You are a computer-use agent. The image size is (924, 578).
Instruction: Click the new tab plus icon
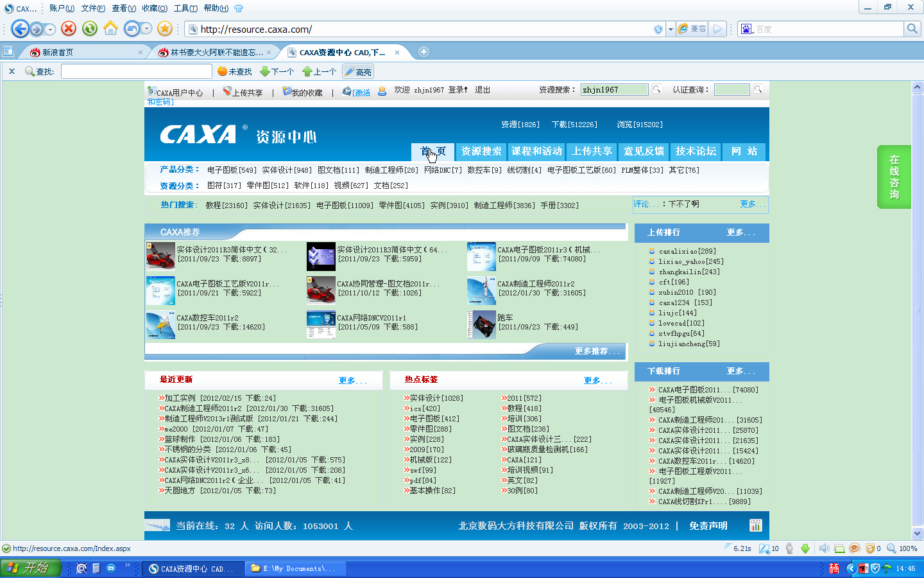(423, 52)
